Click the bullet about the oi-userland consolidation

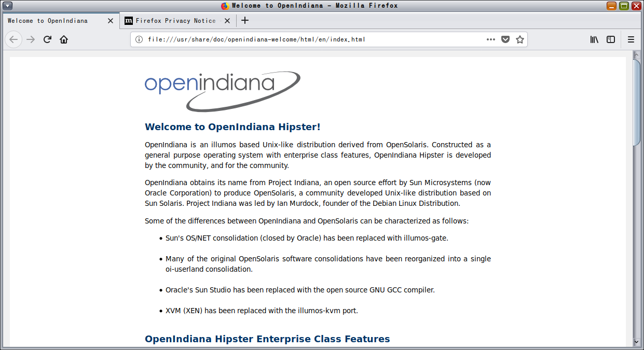click(x=328, y=264)
